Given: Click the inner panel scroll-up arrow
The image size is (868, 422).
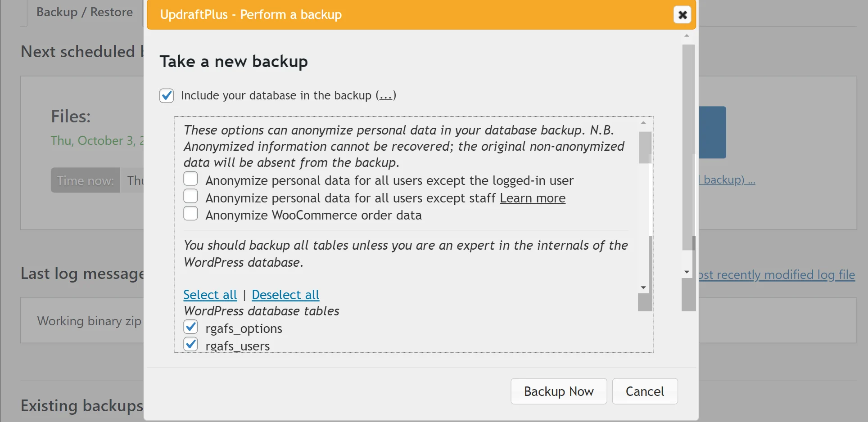Looking at the screenshot, I should click(x=643, y=123).
